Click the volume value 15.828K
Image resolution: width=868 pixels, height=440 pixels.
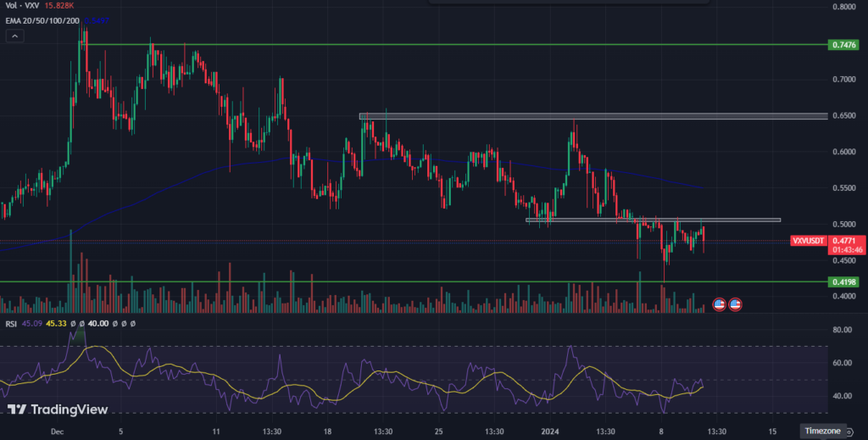59,6
